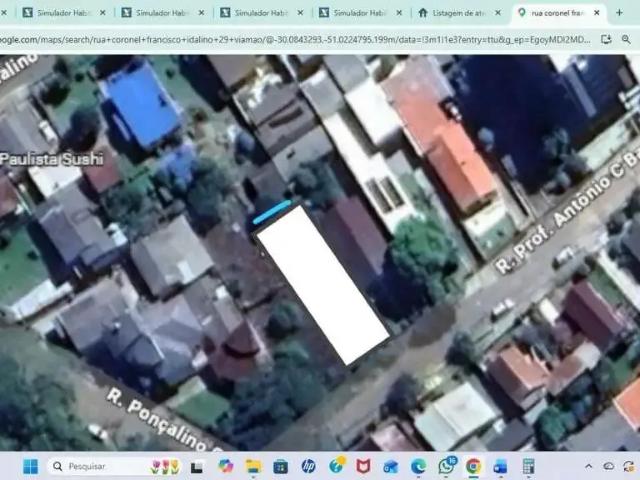Open WhatsApp from the taskbar
This screenshot has height=480, width=640.
tap(446, 466)
